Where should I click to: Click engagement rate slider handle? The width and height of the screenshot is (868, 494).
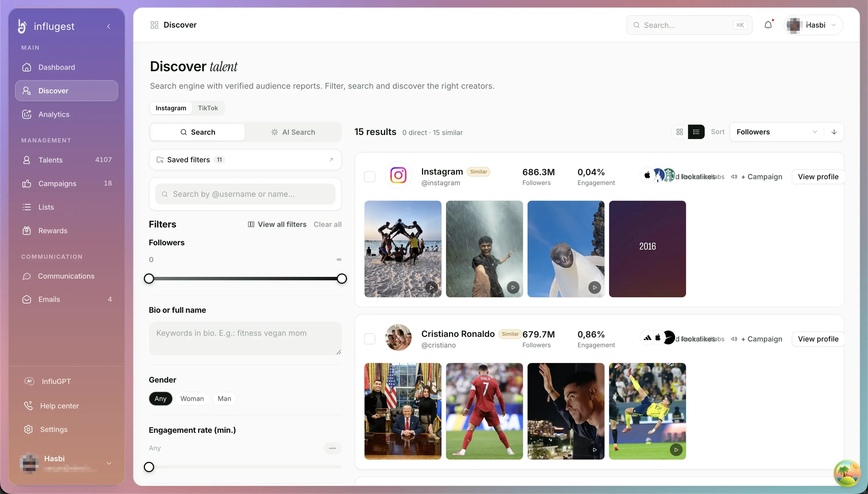click(149, 467)
